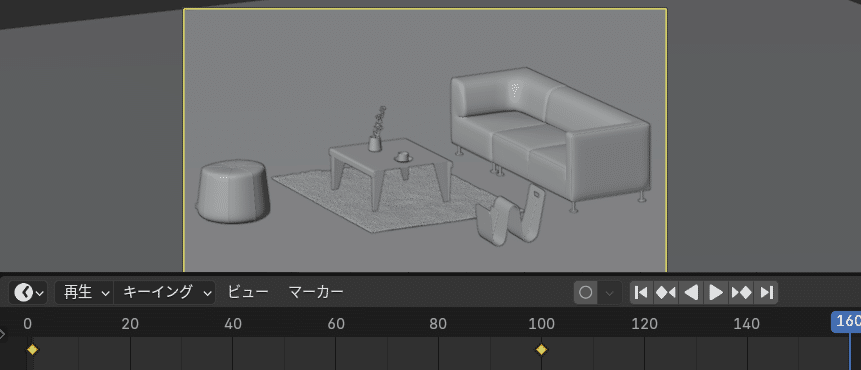Open the ビュー menu

248,293
